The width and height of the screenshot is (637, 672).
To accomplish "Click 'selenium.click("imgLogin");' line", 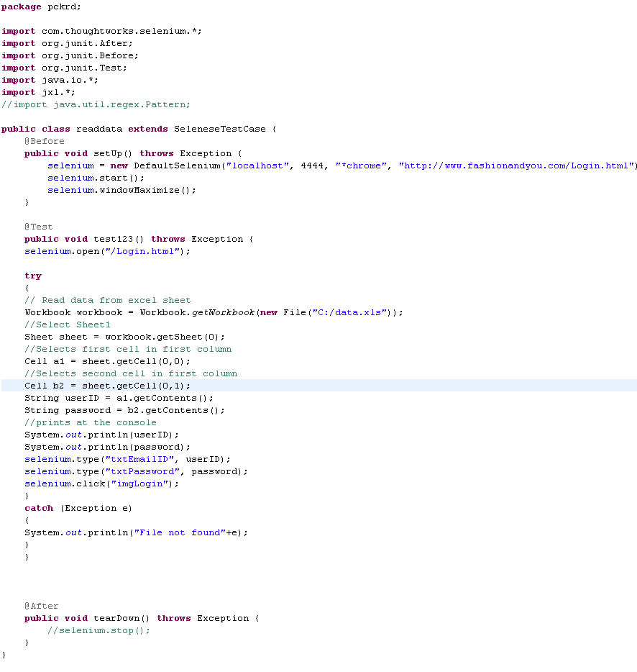I will [101, 484].
